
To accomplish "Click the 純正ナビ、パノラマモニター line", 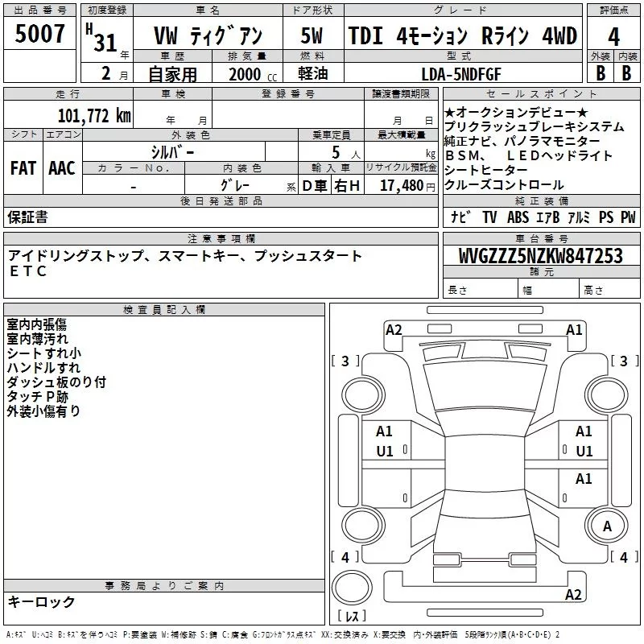I will (x=522, y=141).
